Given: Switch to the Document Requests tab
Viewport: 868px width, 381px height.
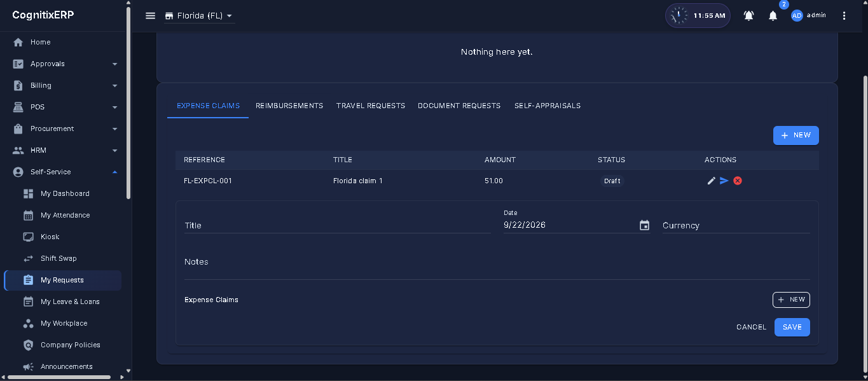Looking at the screenshot, I should tap(459, 106).
